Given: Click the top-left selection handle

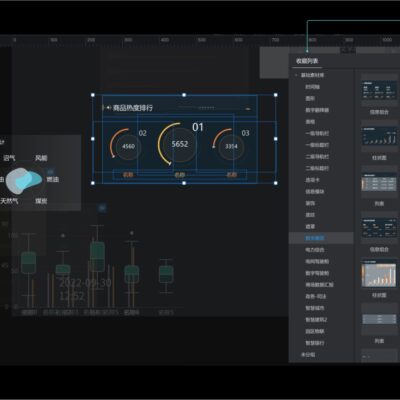Looking at the screenshot, I should pyautogui.click(x=93, y=95).
